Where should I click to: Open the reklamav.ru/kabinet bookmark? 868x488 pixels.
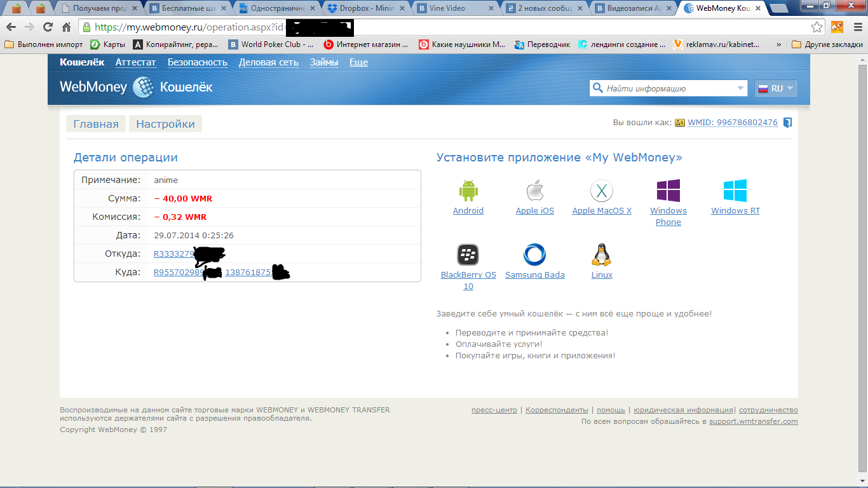715,44
